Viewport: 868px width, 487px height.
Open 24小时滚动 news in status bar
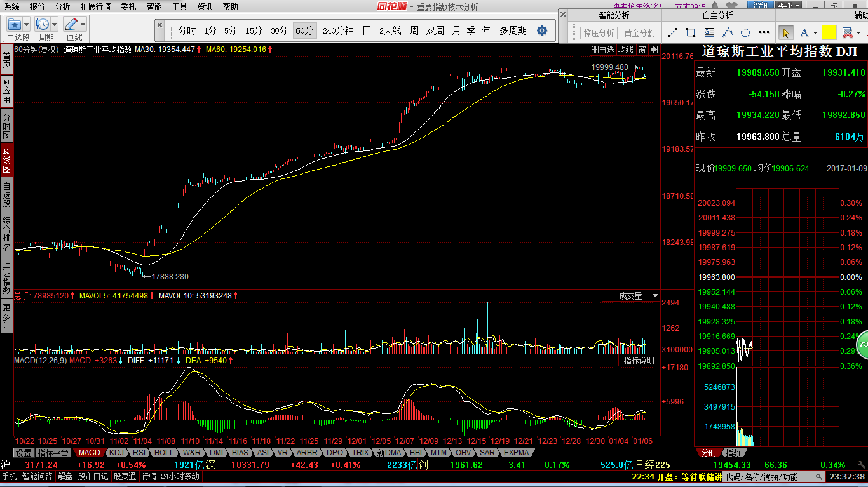click(180, 476)
